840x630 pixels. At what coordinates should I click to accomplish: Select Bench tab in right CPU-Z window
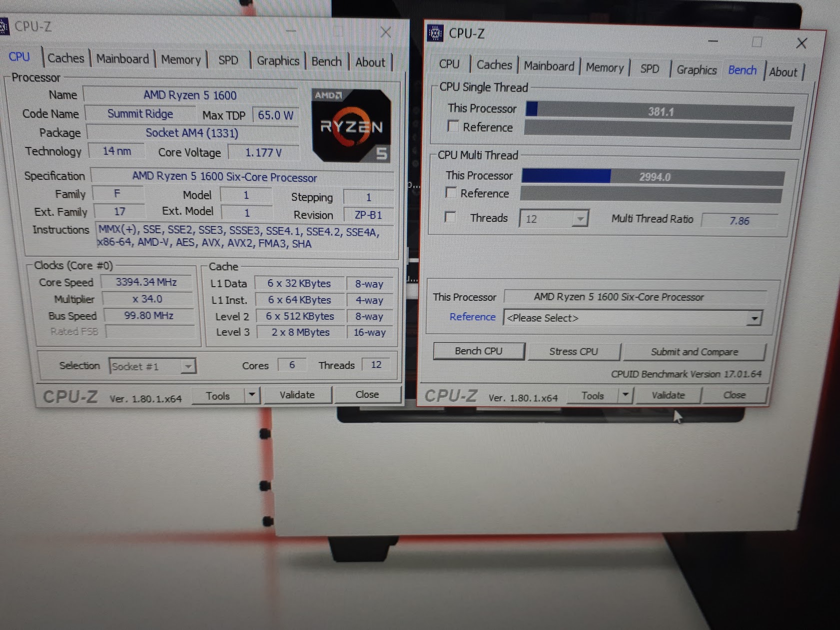[x=743, y=70]
